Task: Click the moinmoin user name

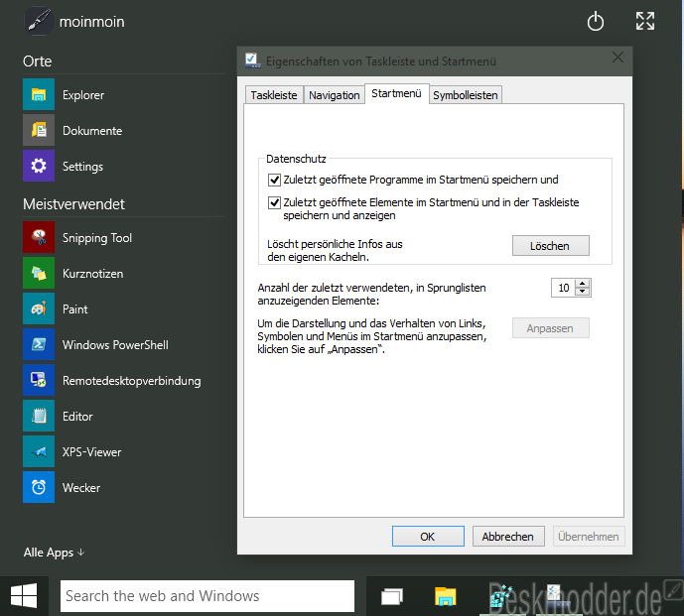Action: 91,22
